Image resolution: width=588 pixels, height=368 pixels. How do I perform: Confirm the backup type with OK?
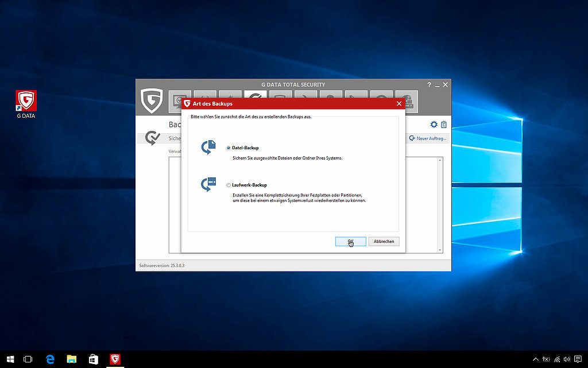(350, 241)
